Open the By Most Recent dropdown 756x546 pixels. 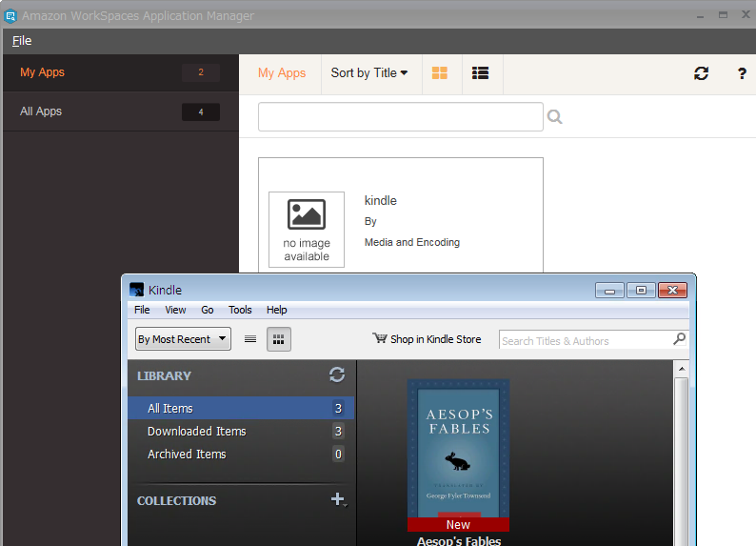(x=183, y=339)
